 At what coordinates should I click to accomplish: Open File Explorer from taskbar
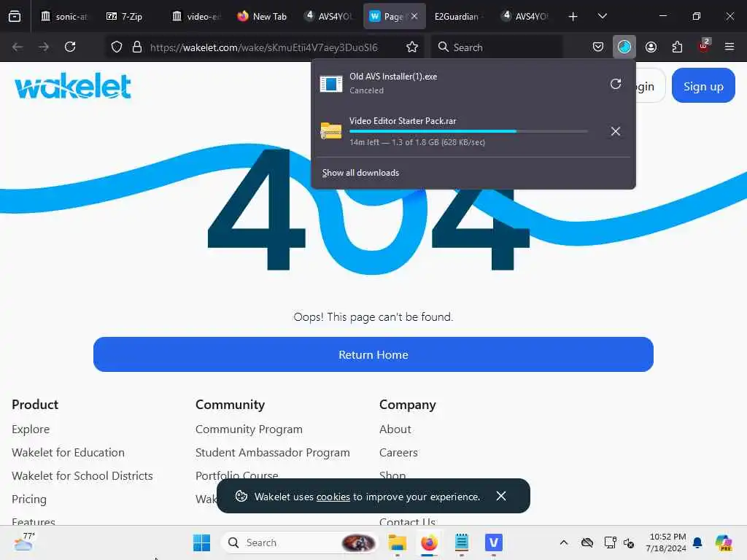tap(397, 542)
